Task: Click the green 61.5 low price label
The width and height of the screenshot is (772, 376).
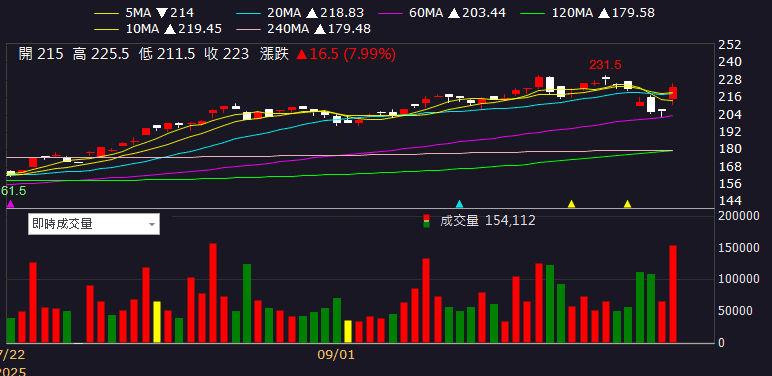Action: (13, 191)
